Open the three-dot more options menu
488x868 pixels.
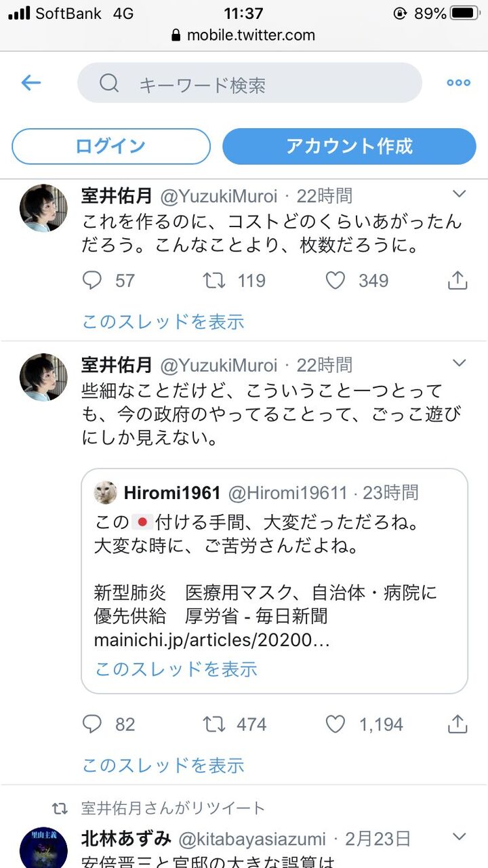point(458,83)
